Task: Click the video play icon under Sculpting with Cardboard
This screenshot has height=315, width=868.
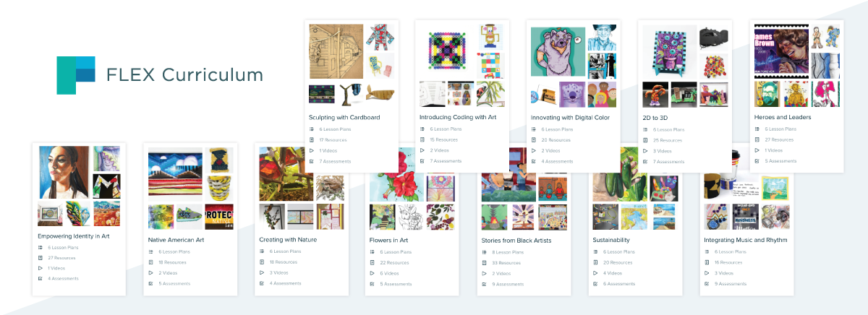Action: click(x=311, y=150)
